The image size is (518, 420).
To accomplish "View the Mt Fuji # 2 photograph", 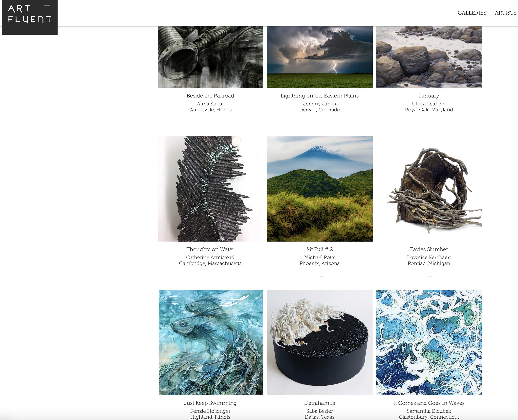I will [x=319, y=189].
